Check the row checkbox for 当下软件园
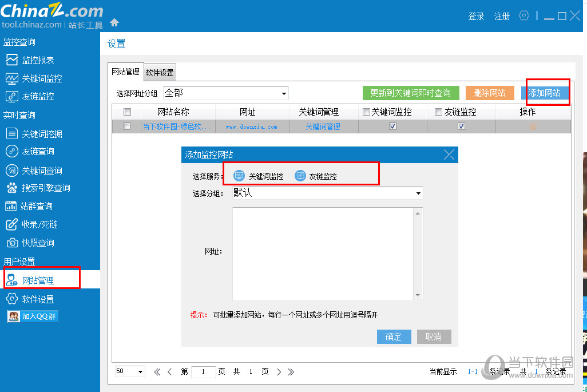Screen dimensions: 587x392 click(127, 126)
